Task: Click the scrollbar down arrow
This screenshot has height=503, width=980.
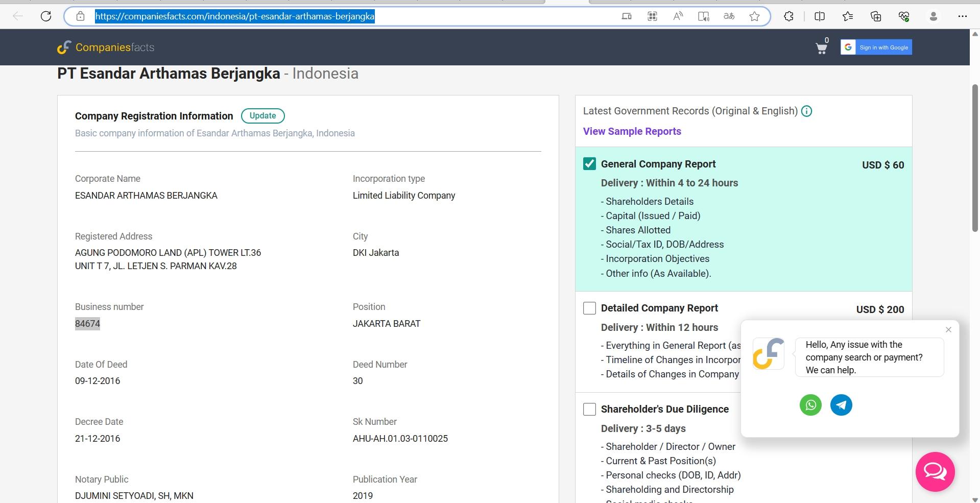Action: point(975,499)
